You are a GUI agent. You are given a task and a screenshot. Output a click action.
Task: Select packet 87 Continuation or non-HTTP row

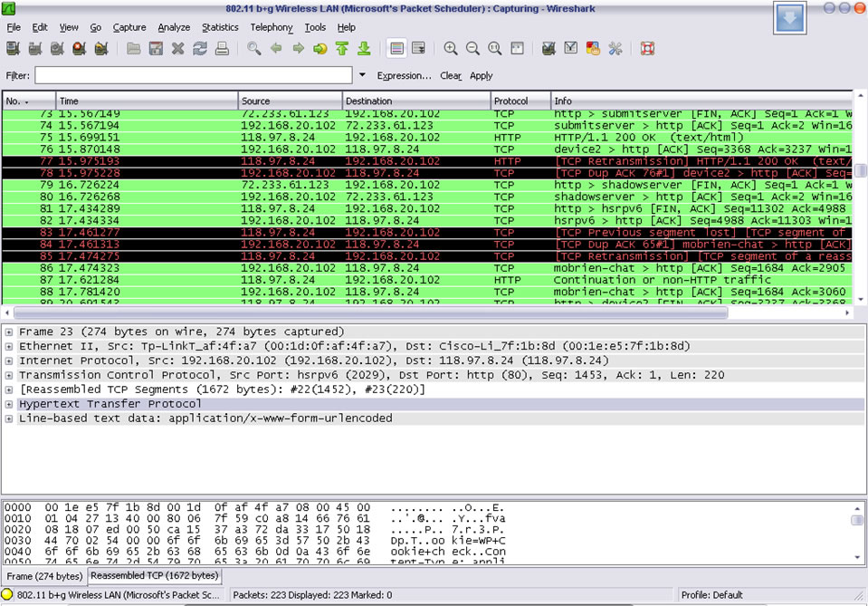click(x=427, y=280)
